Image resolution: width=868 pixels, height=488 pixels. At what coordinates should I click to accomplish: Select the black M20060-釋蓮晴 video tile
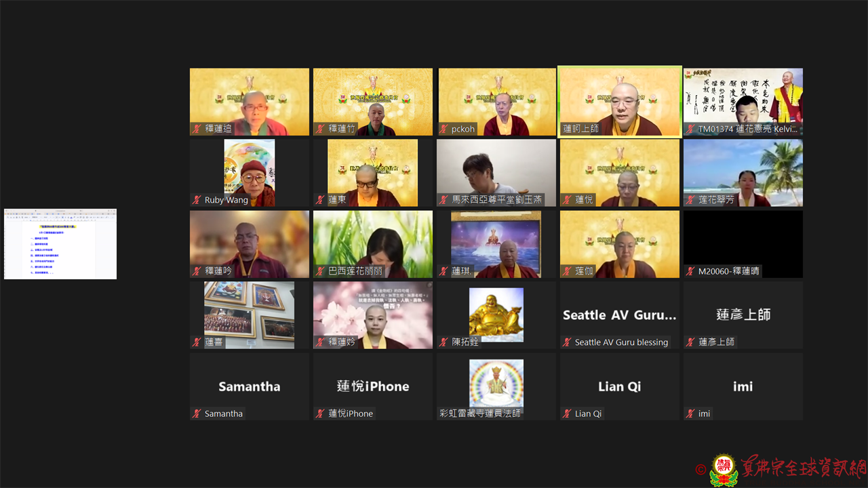[743, 244]
